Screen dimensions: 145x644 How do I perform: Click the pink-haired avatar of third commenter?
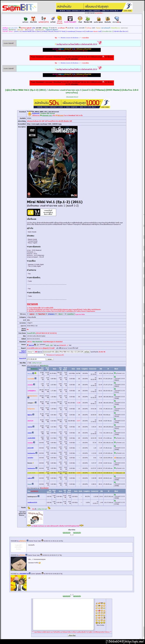18,583
